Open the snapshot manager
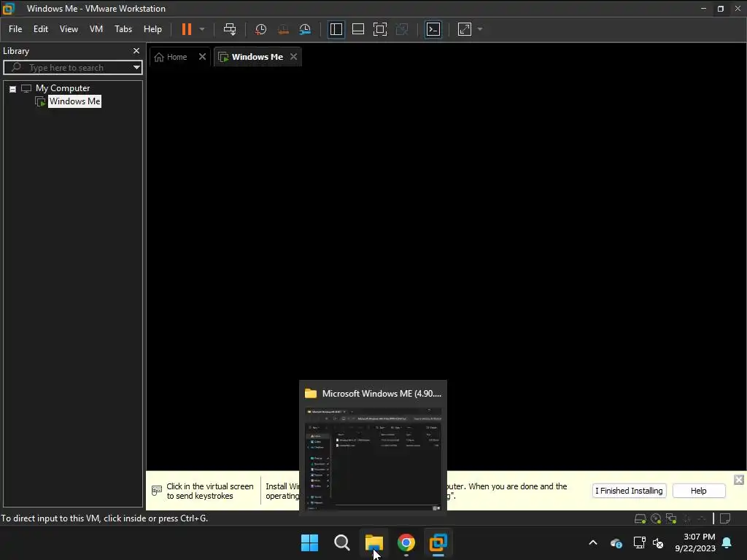Screen dimensions: 747x560 point(305,29)
